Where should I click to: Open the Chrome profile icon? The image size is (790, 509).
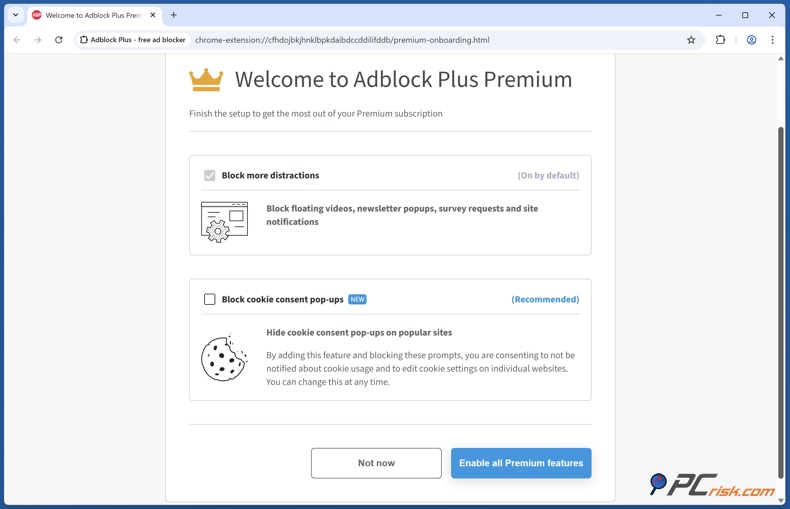(751, 40)
